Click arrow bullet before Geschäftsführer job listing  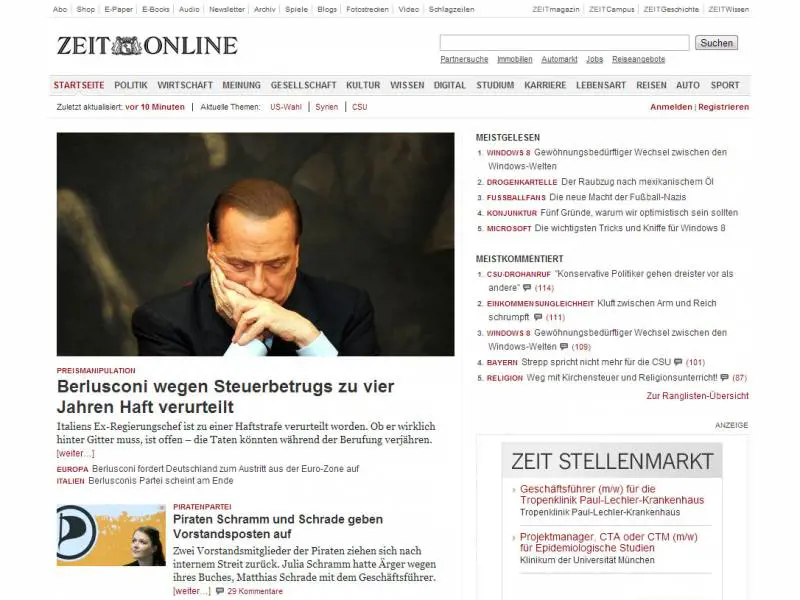click(514, 490)
